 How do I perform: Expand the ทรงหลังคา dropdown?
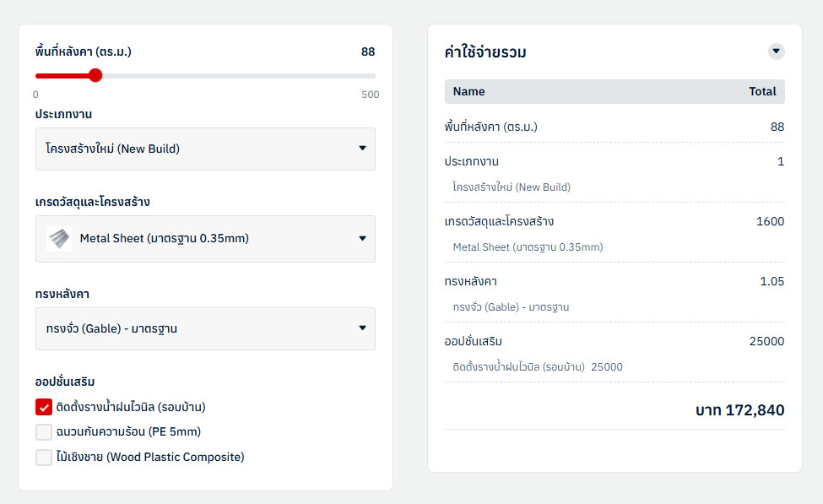[205, 328]
